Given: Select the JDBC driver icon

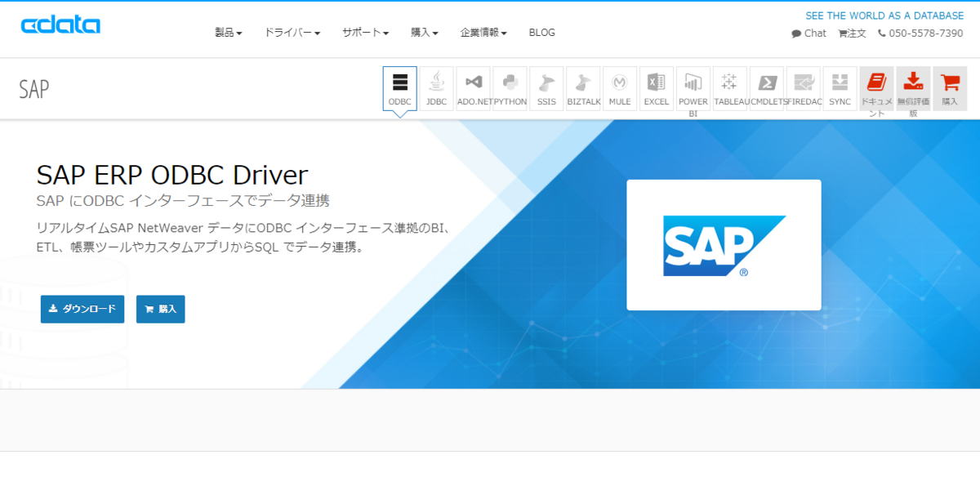Looking at the screenshot, I should (x=436, y=88).
